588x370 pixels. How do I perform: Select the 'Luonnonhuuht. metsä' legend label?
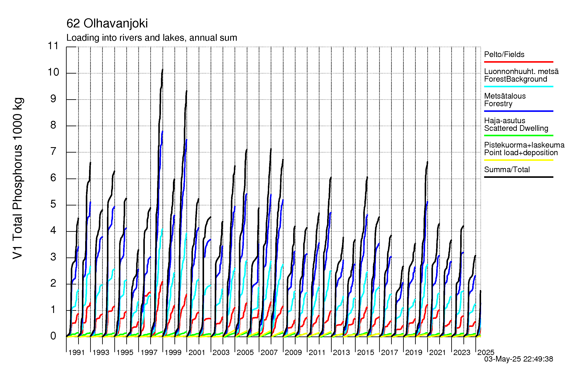(x=521, y=72)
